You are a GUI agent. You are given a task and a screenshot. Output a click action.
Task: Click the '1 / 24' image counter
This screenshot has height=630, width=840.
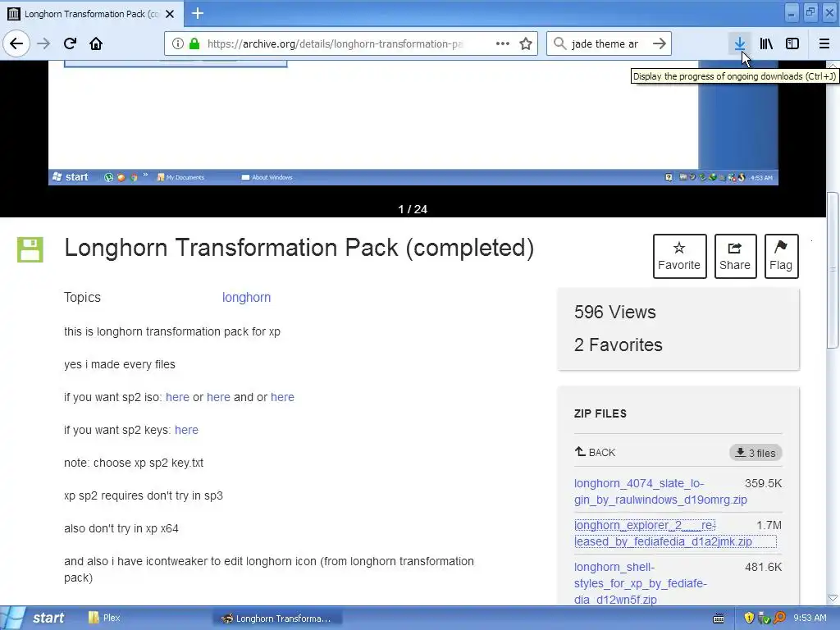click(x=413, y=209)
